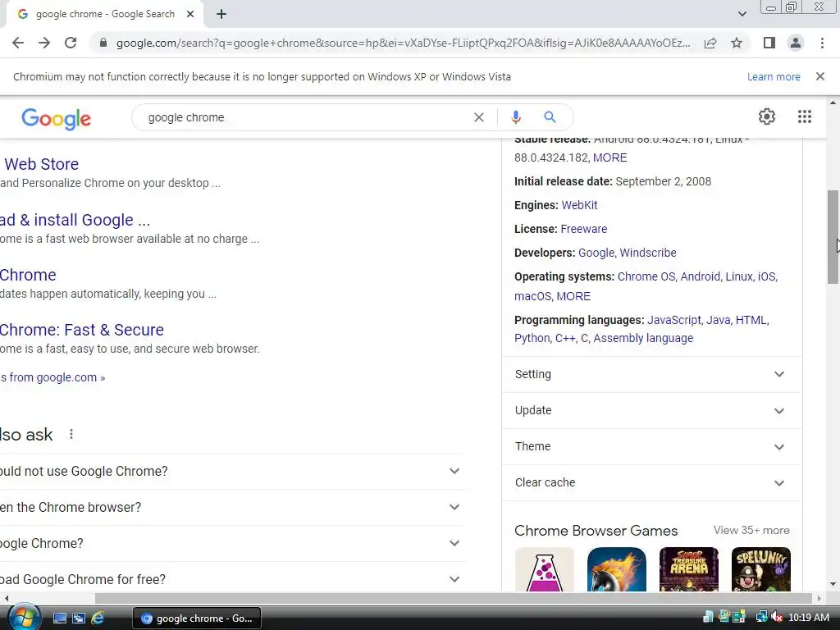840x630 pixels.
Task: Click MORE after stable release version
Action: coord(609,157)
